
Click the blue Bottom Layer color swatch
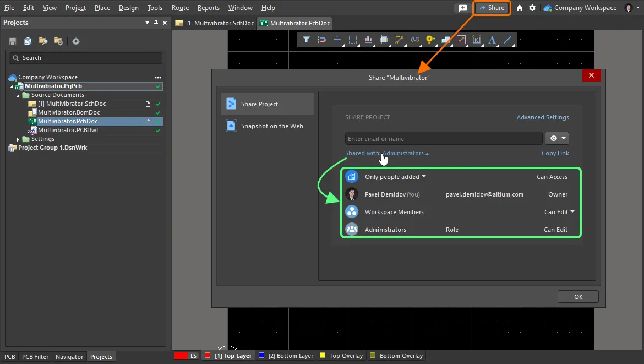click(261, 355)
